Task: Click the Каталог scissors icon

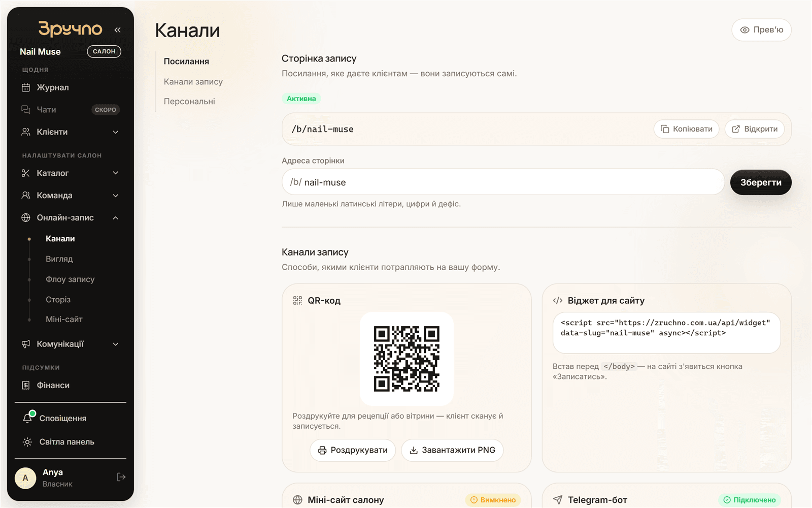Action: point(26,173)
